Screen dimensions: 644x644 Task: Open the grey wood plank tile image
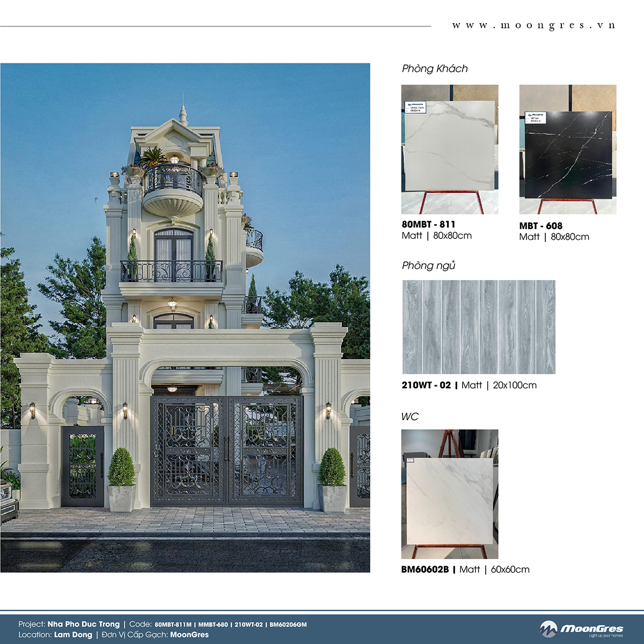(x=479, y=327)
